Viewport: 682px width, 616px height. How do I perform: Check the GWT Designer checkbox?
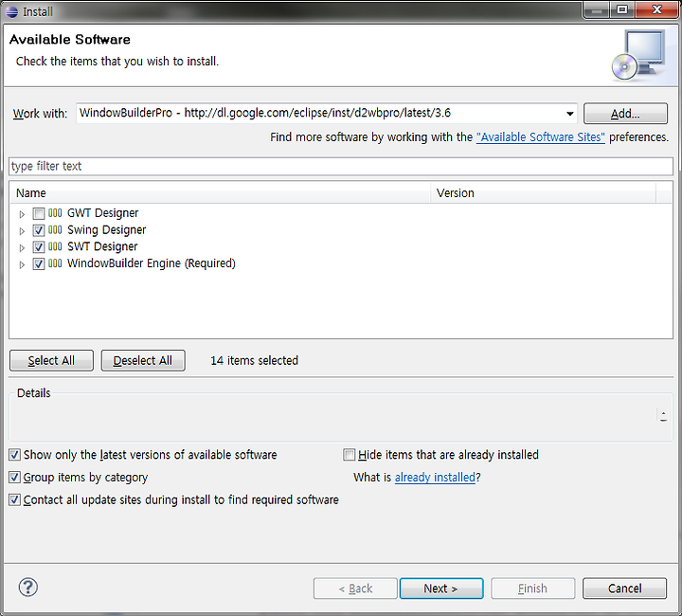tap(39, 213)
